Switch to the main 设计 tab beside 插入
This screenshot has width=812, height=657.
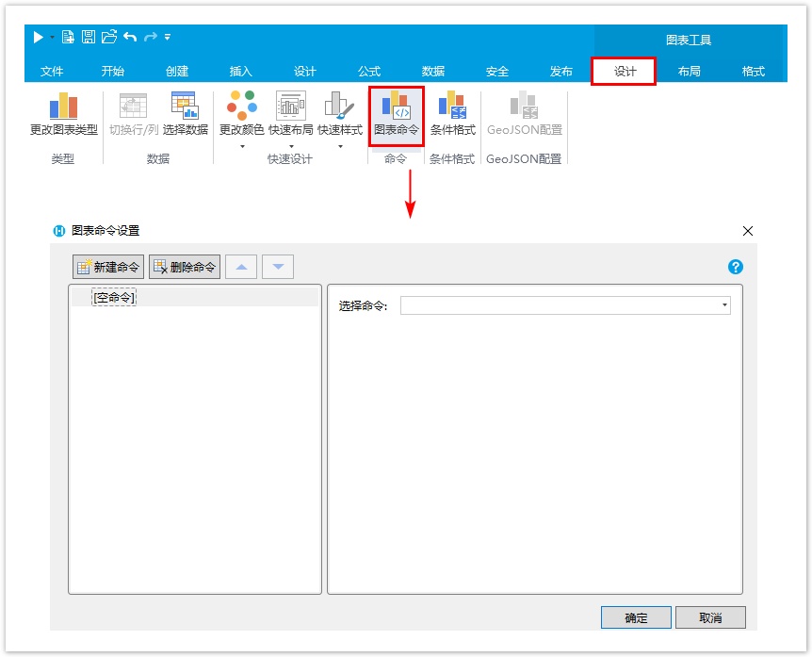coord(305,71)
